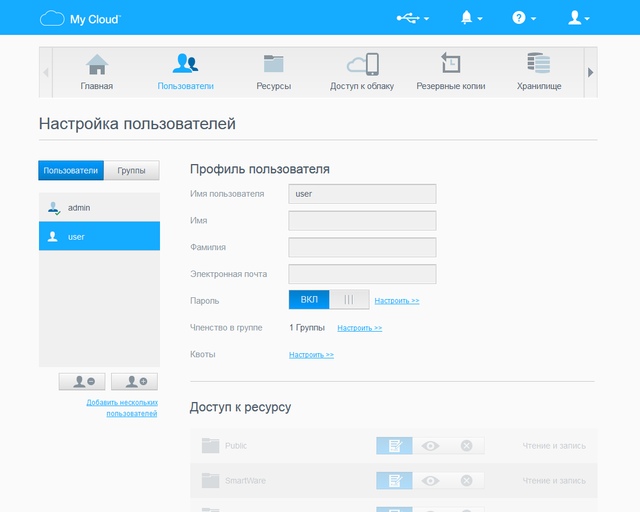Deny access for SmartWare share
This screenshot has width=640, height=512.
click(467, 481)
